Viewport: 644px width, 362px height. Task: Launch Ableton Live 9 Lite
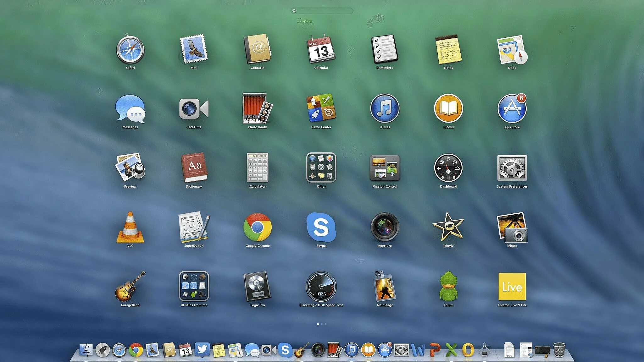[x=512, y=287]
